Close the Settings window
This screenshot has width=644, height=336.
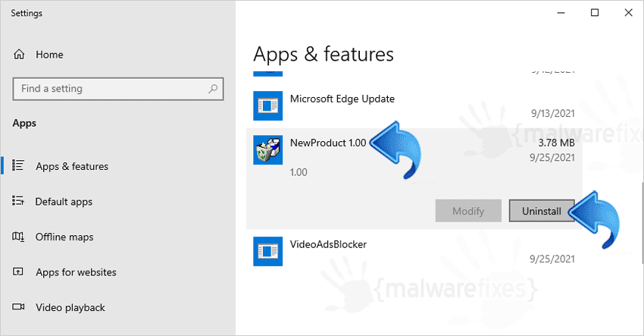pos(628,13)
